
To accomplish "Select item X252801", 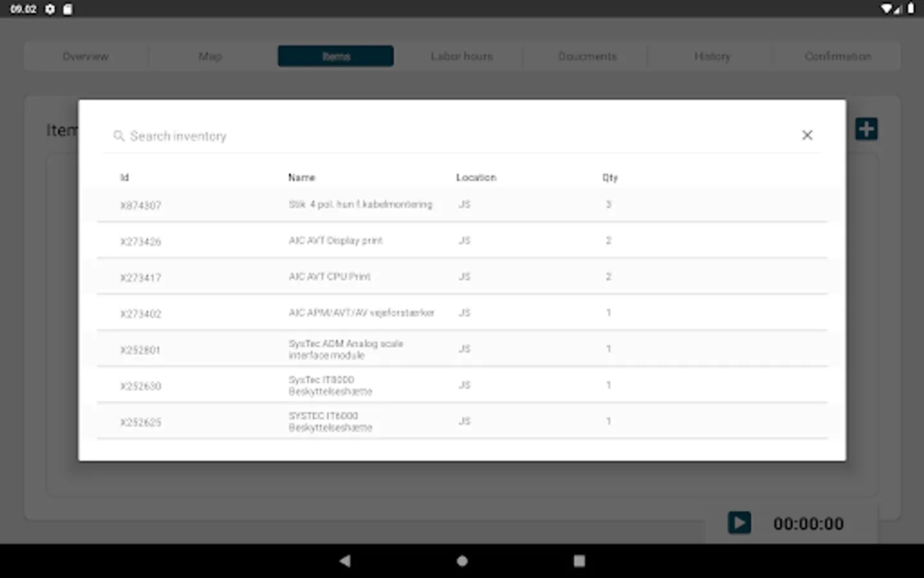I will (x=462, y=349).
